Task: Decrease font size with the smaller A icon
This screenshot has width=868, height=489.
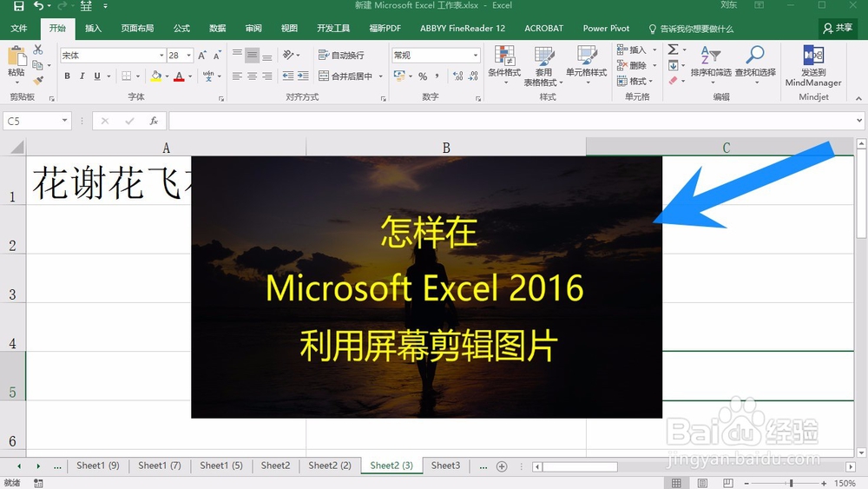Action: 217,56
